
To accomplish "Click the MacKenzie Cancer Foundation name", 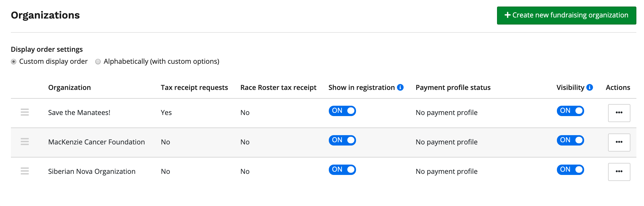I will click(x=96, y=142).
